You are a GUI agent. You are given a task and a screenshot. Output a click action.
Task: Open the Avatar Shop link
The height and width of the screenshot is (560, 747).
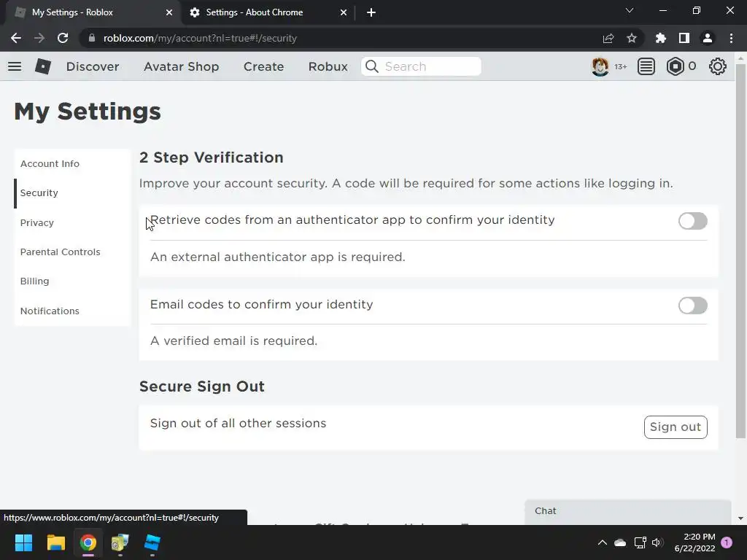[181, 66]
